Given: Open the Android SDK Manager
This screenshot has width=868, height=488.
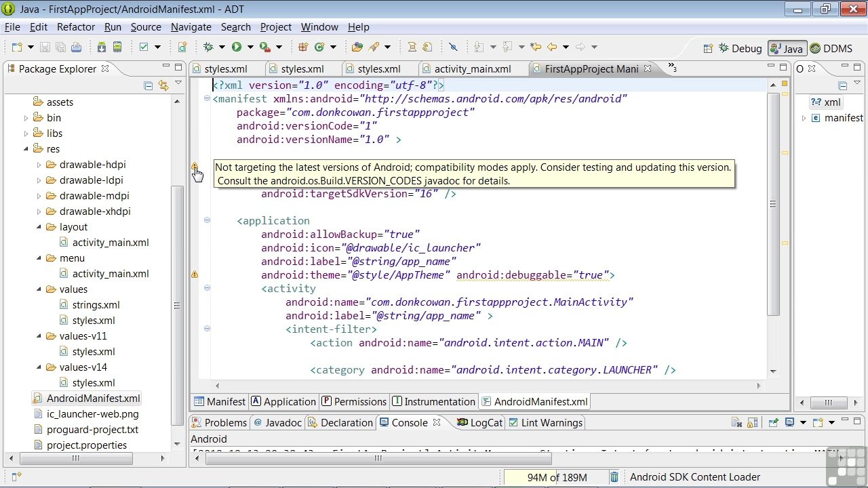Looking at the screenshot, I should 102,47.
